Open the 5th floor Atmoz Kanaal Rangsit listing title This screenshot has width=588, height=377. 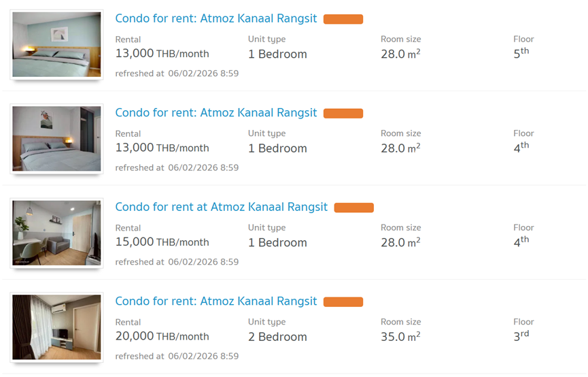coord(216,19)
